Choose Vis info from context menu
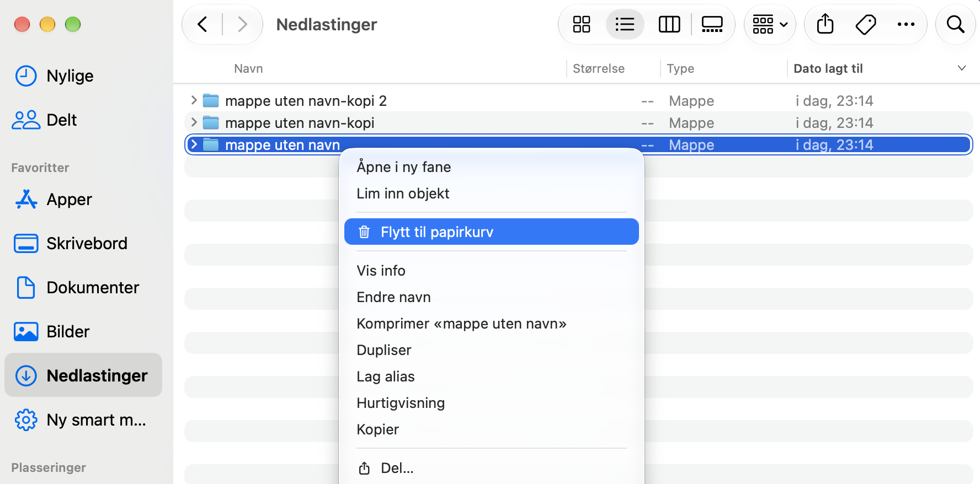 491,271
